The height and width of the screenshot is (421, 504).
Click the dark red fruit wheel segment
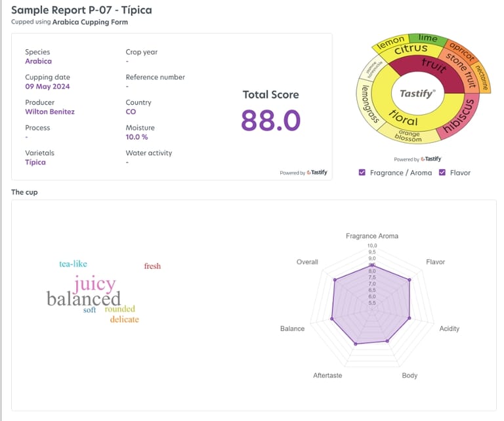coord(433,66)
